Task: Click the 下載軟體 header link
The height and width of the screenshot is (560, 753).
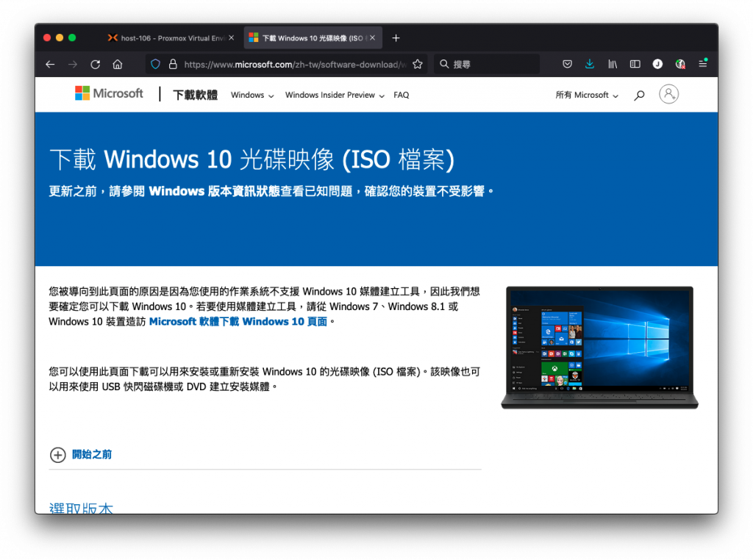Action: [x=195, y=95]
